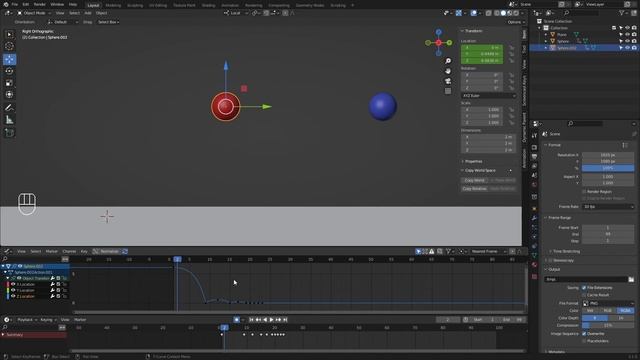Viewport: 640px width, 360px height.
Task: Select the Cursor tool
Action: [9, 47]
